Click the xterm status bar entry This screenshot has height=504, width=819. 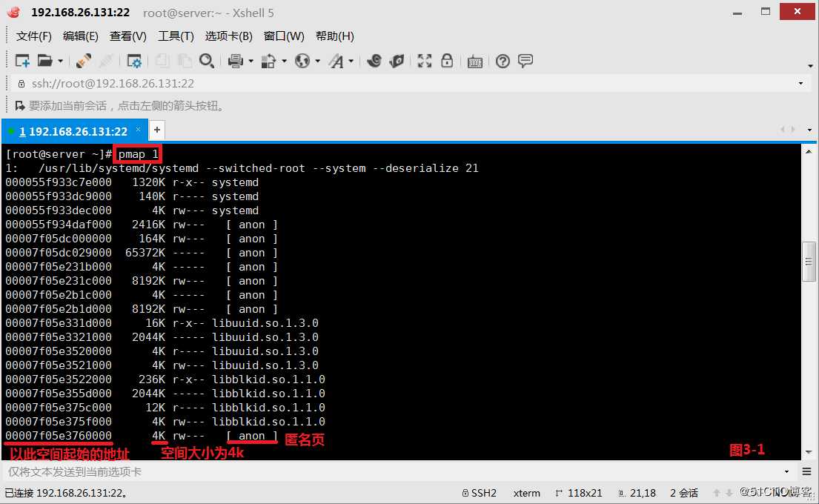tap(526, 492)
